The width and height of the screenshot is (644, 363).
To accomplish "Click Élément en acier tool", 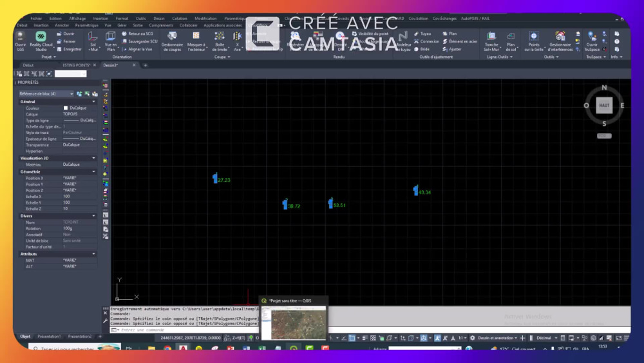I will tap(460, 41).
